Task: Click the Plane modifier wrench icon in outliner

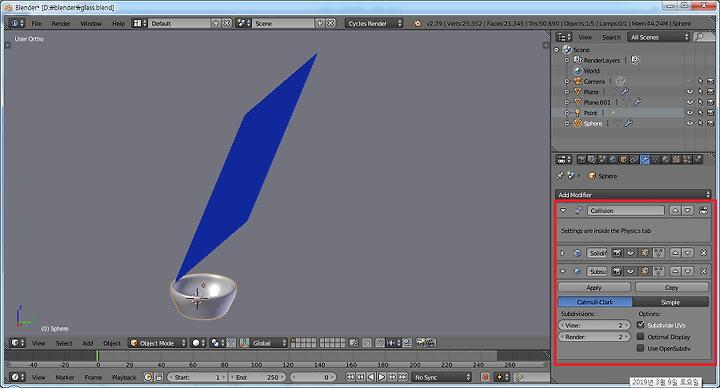Action: pos(625,91)
